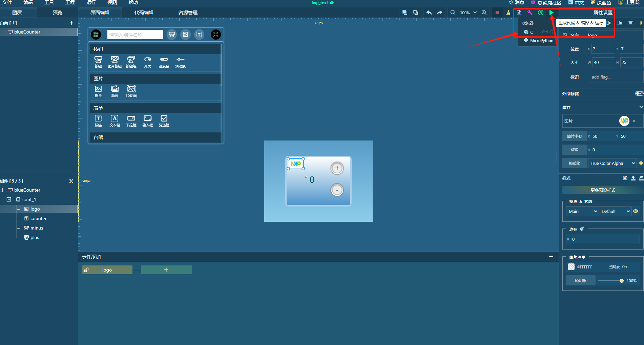
Task: Toggle visibility eye next to Default state dropdown
Action: 636,211
